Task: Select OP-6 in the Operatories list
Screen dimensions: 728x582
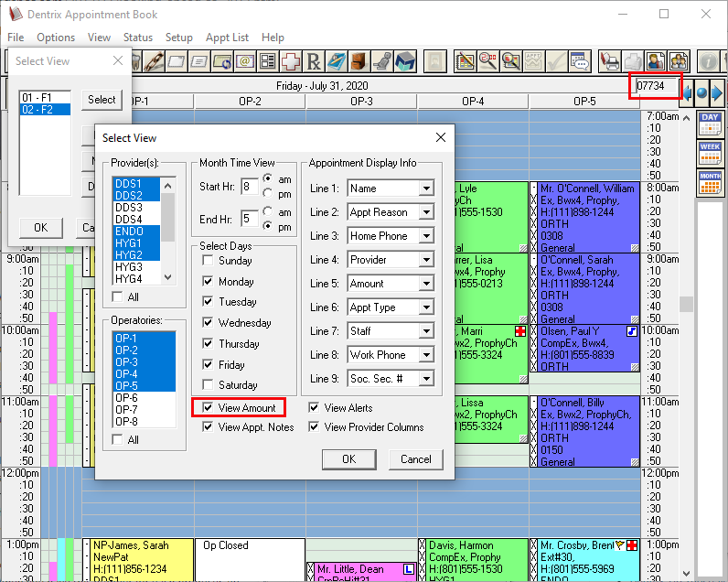Action: tap(144, 397)
